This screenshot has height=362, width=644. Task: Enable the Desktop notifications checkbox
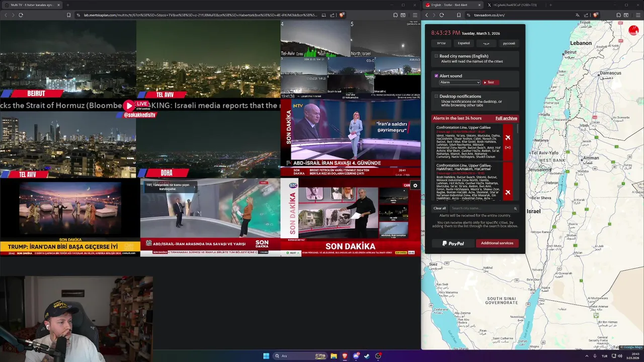coord(436,96)
